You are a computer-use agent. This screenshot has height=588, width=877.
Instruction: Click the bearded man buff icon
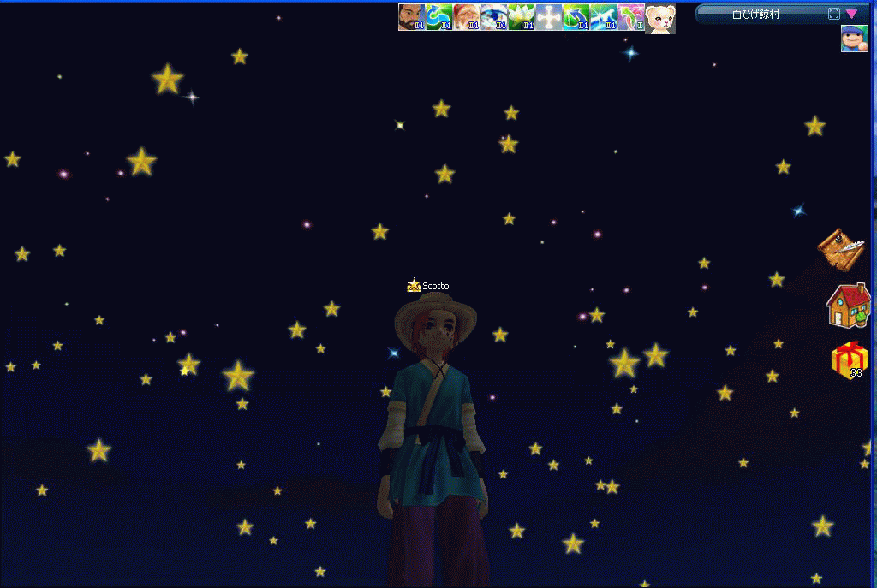coord(411,17)
